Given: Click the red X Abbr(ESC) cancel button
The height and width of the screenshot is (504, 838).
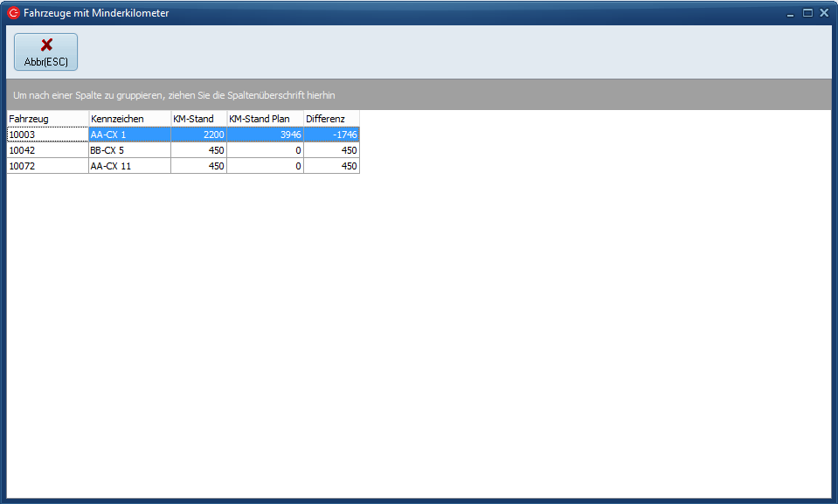Looking at the screenshot, I should tap(45, 52).
